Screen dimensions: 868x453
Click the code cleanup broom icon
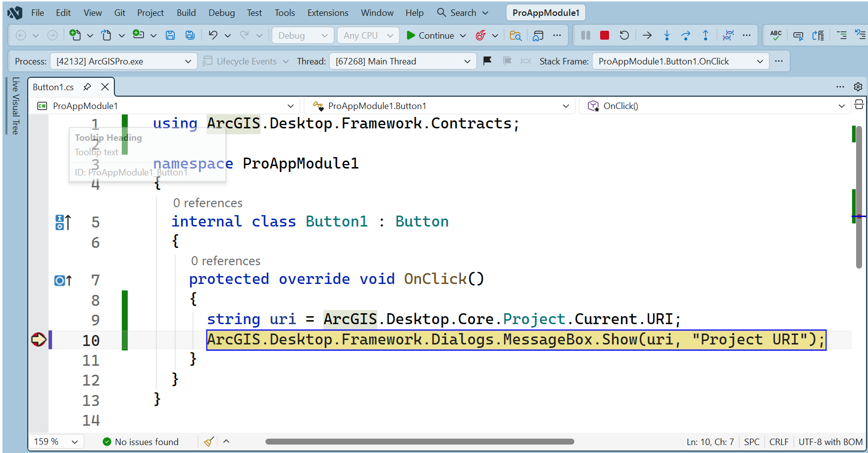pyautogui.click(x=209, y=442)
